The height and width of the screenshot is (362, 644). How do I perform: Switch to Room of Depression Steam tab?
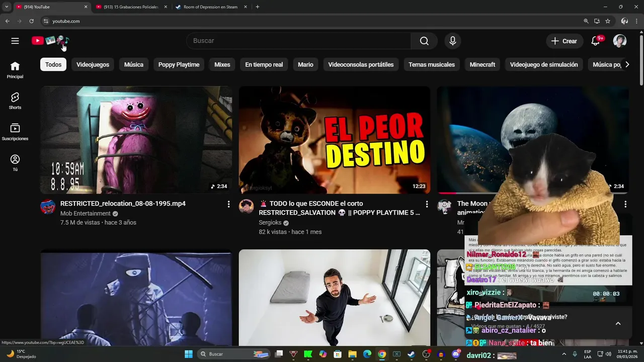(210, 7)
